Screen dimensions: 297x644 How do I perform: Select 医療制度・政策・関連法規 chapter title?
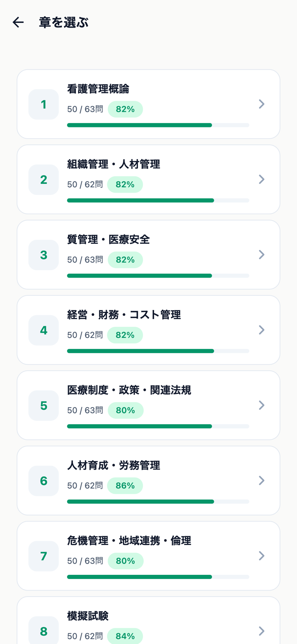tap(129, 390)
